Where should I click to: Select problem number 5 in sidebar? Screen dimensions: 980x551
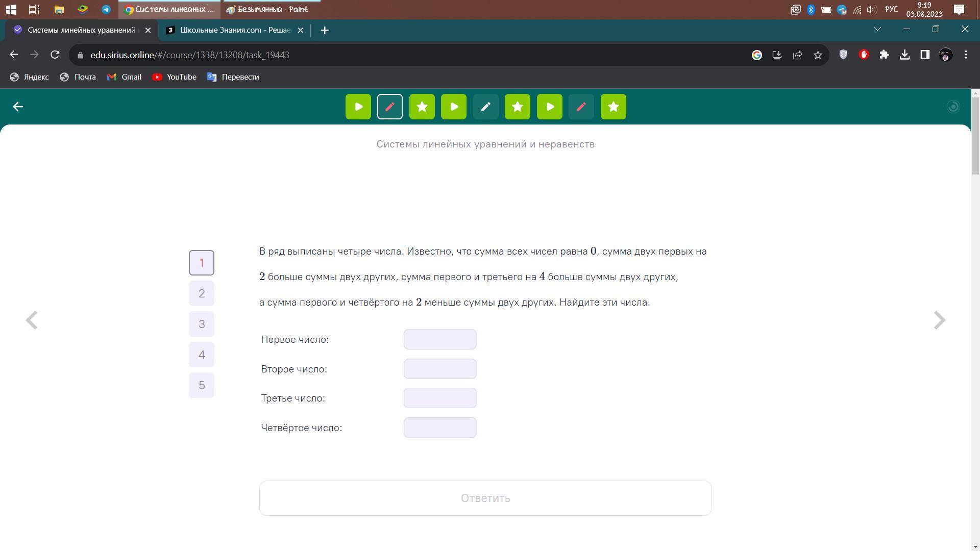[x=202, y=385]
